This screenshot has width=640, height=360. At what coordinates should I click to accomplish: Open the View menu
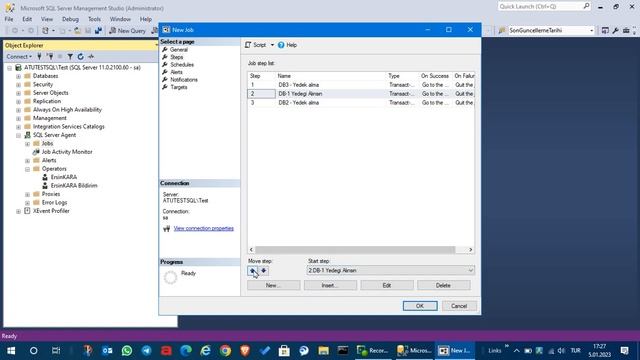point(47,19)
